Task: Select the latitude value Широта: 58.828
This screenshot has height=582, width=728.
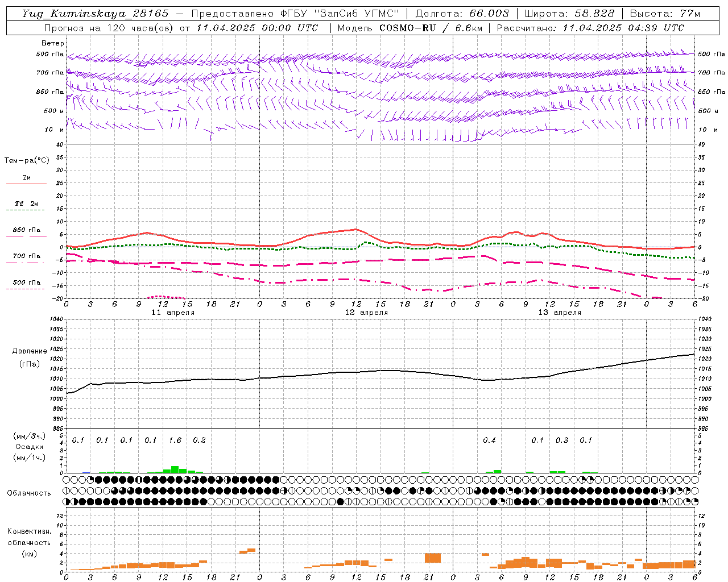Action: [569, 14]
